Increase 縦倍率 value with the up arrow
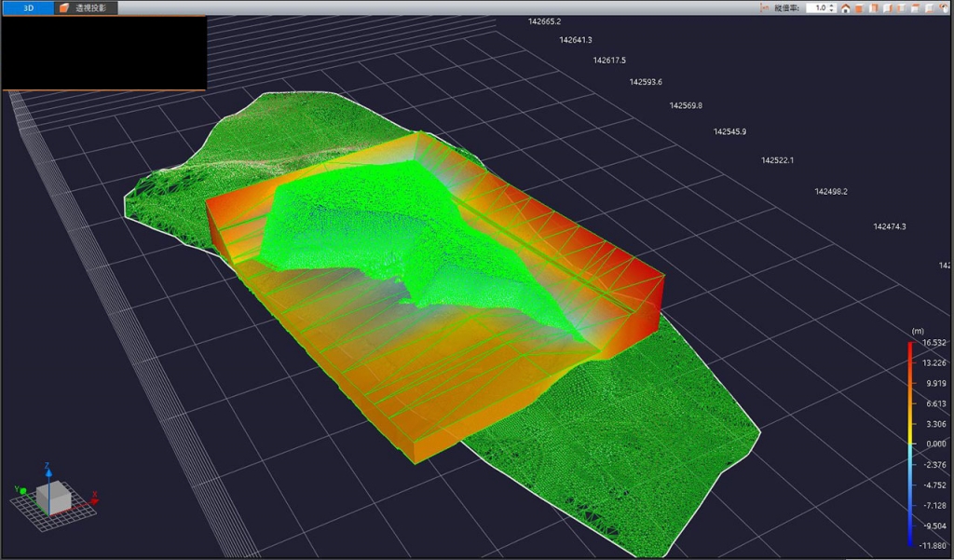The width and height of the screenshot is (954, 560). coord(832,5)
